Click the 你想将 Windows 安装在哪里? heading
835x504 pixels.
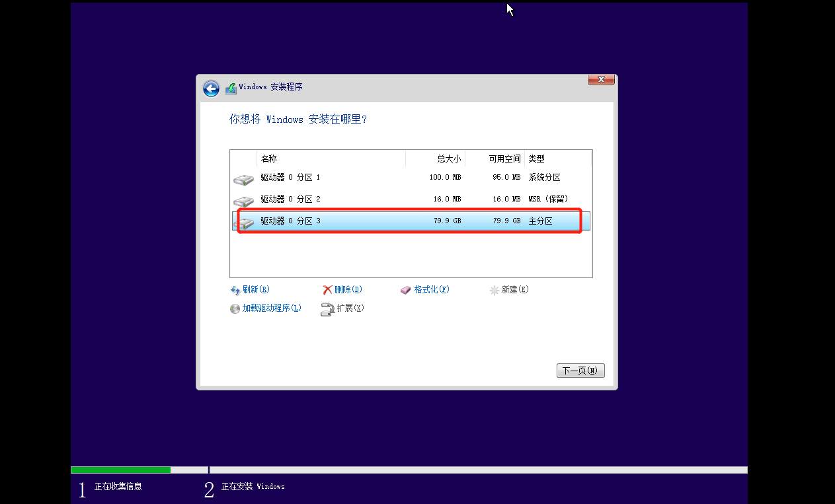298,120
